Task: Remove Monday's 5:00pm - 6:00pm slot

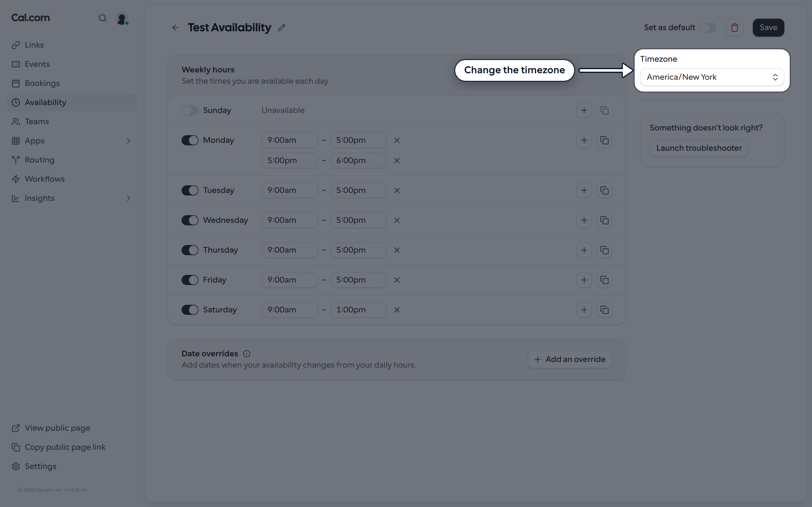Action: click(397, 161)
